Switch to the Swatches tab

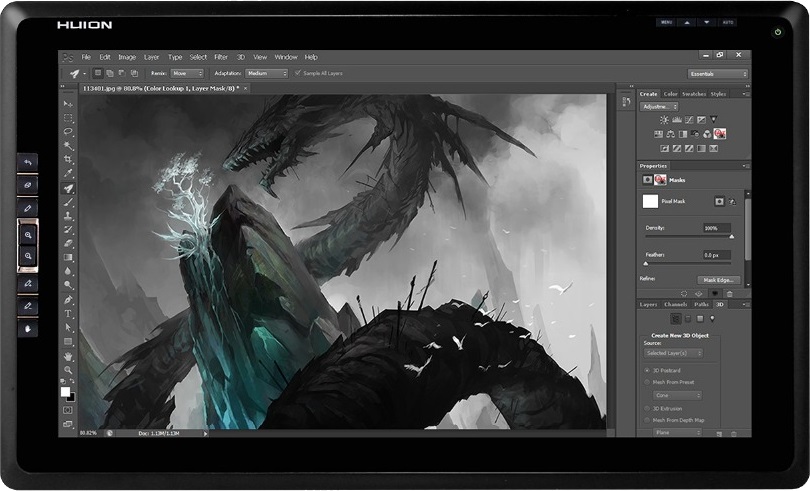click(x=694, y=94)
